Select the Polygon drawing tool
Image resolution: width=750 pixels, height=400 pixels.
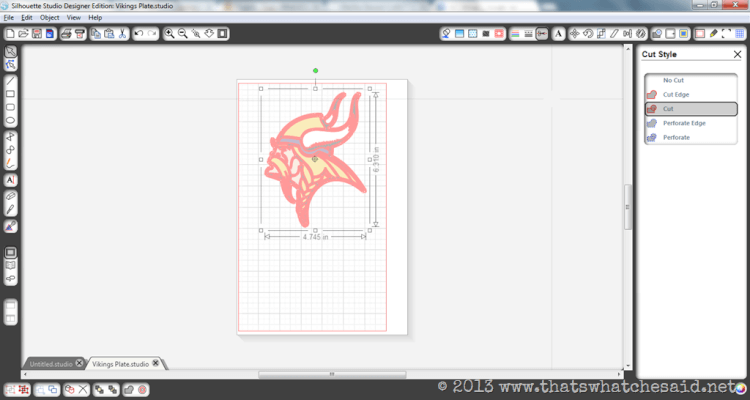click(11, 137)
